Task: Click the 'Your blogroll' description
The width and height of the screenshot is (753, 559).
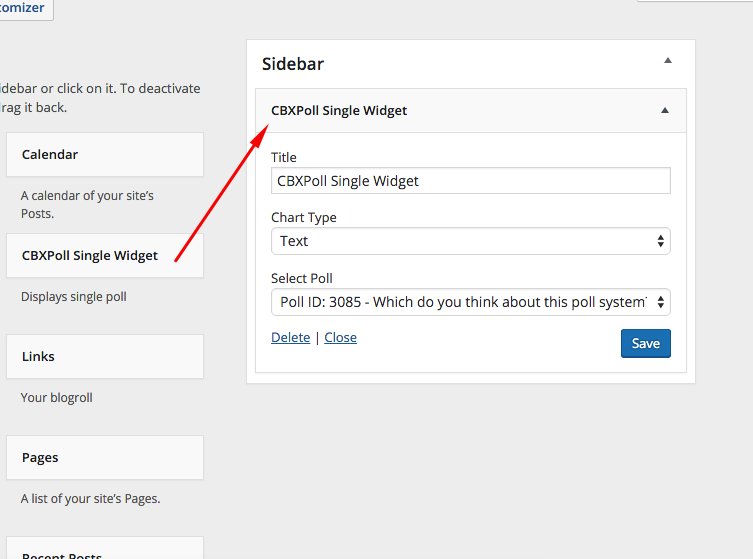Action: click(x=57, y=398)
